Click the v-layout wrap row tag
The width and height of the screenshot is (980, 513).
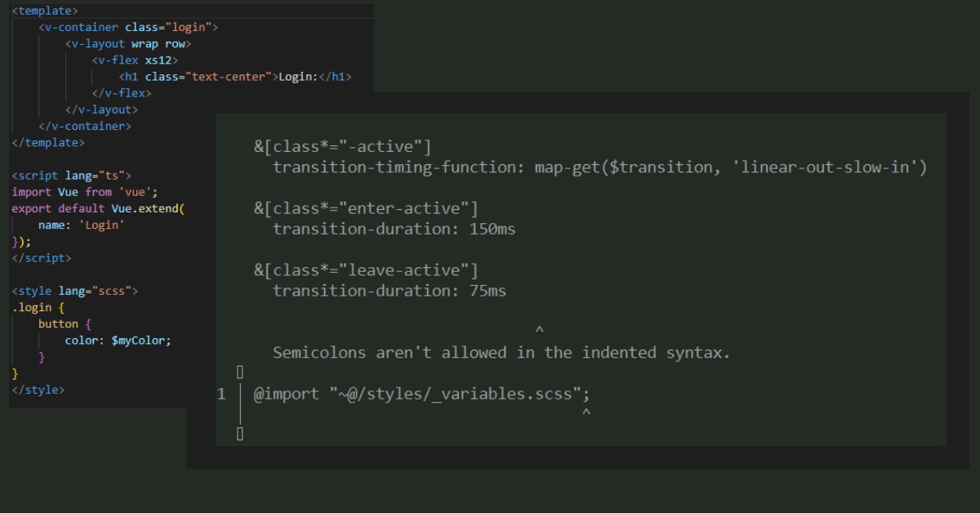[128, 43]
